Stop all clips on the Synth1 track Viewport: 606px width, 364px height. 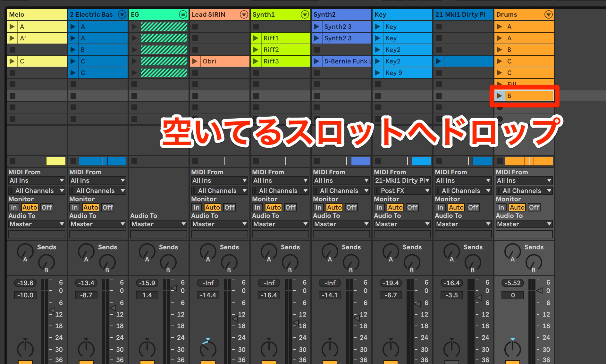point(256,161)
